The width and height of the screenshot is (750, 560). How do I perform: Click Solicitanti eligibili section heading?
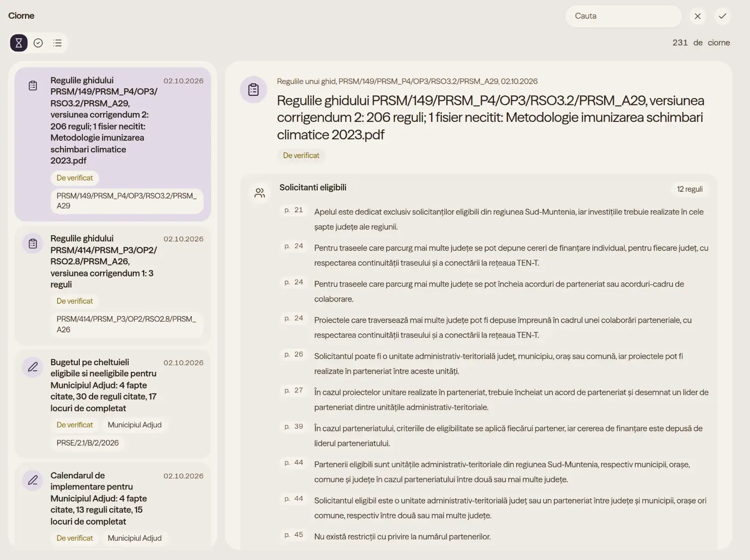313,188
